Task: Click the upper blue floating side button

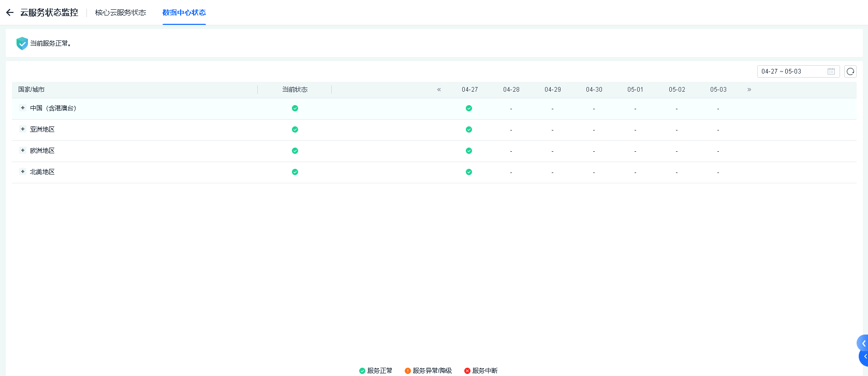Action: pos(863,343)
